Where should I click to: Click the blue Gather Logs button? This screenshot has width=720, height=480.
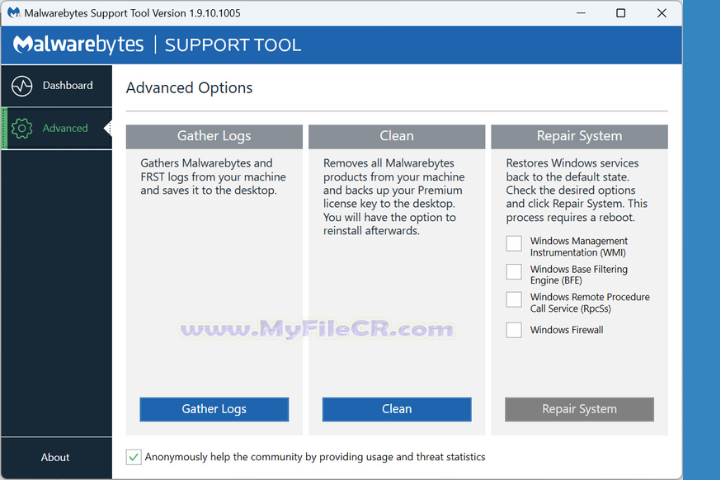(214, 409)
